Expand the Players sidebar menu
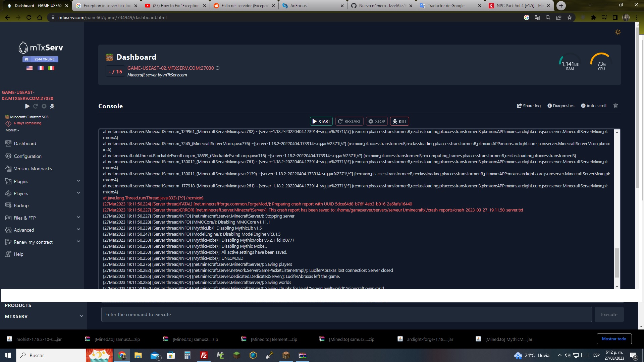644x362 pixels. click(21, 193)
